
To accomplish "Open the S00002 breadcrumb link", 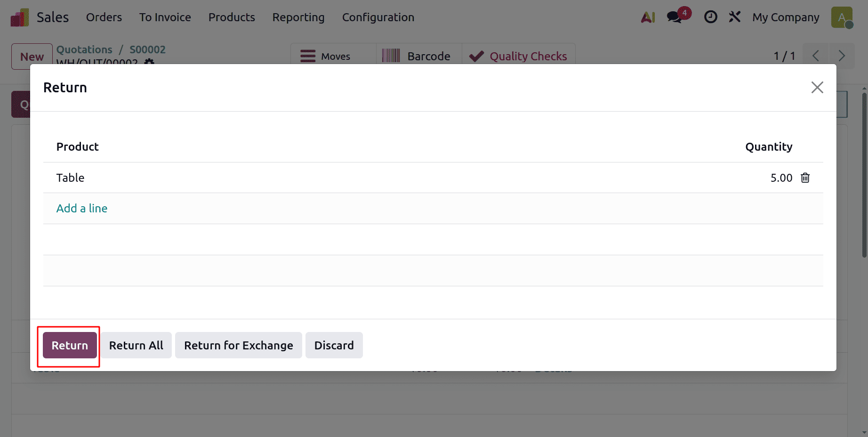I will coord(148,49).
